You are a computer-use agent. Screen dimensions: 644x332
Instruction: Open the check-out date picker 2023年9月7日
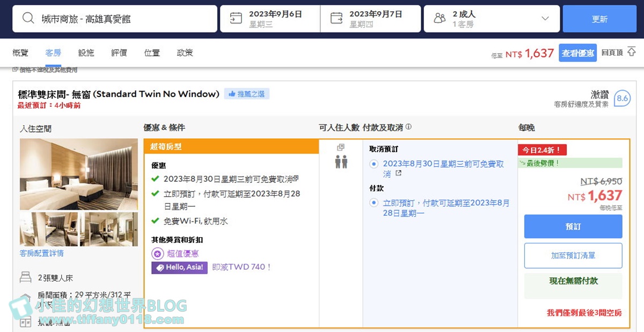coord(375,19)
